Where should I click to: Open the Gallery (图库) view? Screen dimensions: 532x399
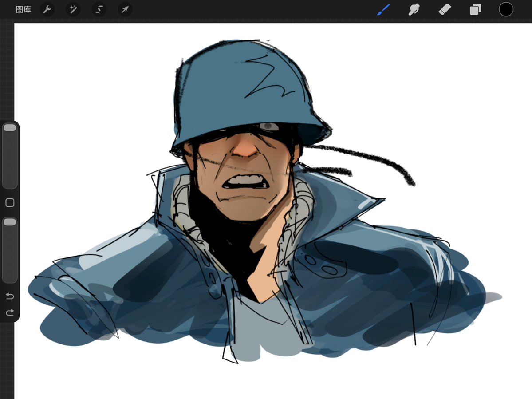[x=23, y=9]
